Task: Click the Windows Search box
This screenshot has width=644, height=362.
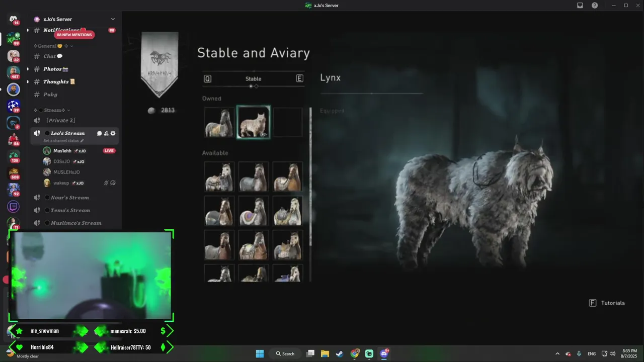Action: 285,353
